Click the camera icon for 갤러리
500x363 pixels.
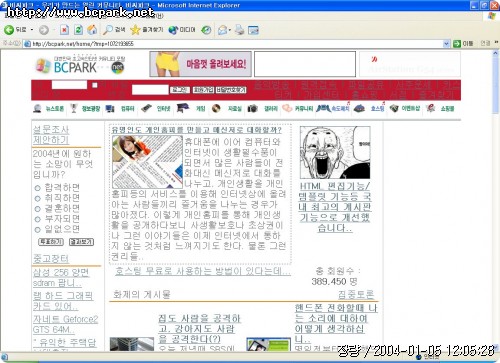tap(253, 108)
